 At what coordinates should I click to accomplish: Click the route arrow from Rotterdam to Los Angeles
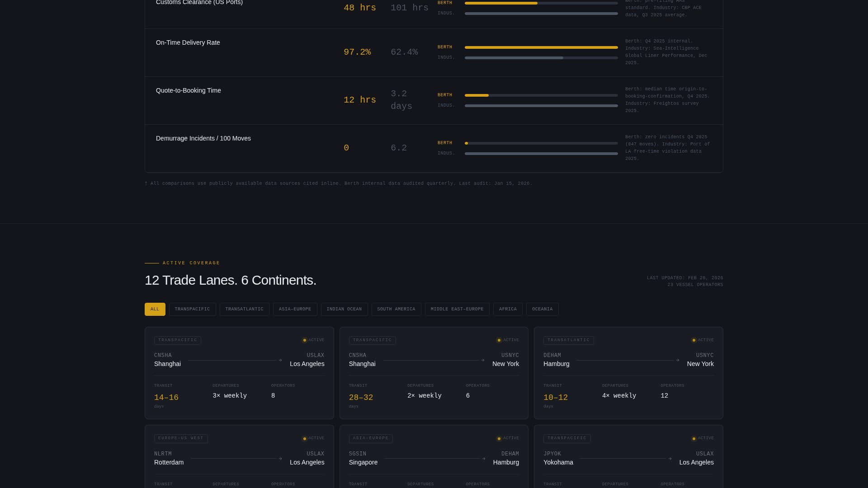pos(280,458)
